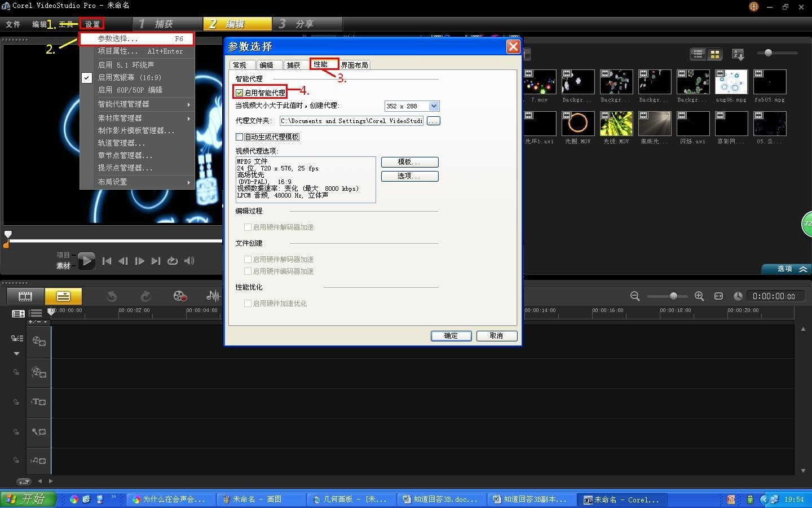
Task: Toggle lock on overlay track
Action: tap(16, 373)
